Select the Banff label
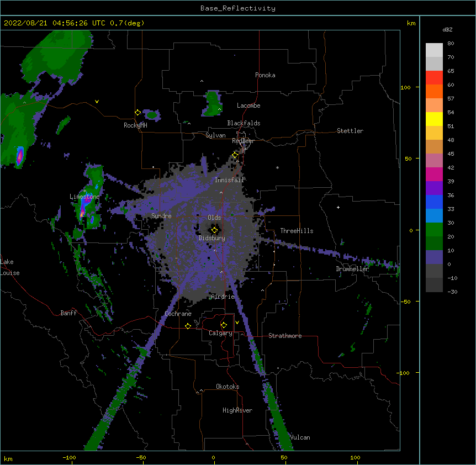 point(68,313)
